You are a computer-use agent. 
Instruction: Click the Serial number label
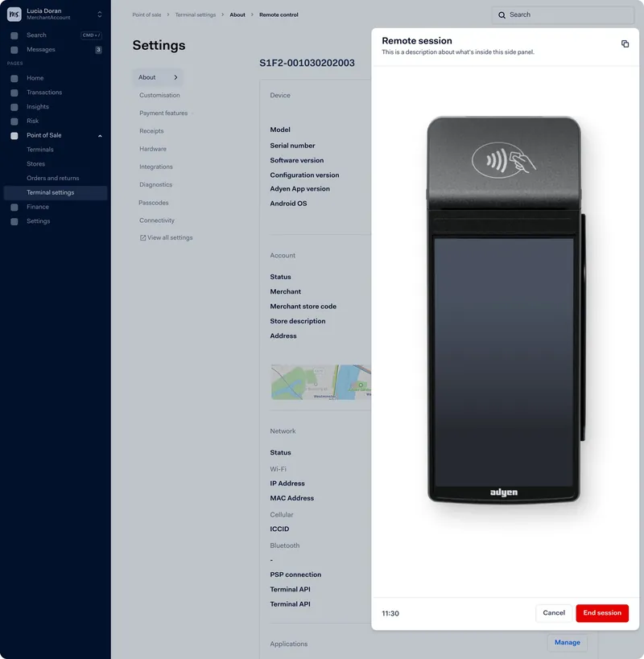pos(292,146)
